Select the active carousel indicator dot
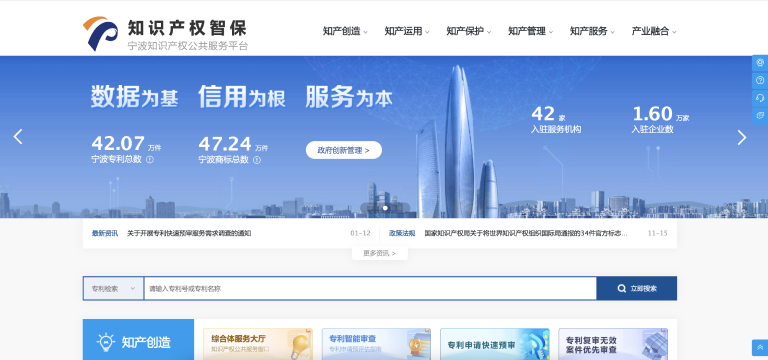 tap(385, 208)
